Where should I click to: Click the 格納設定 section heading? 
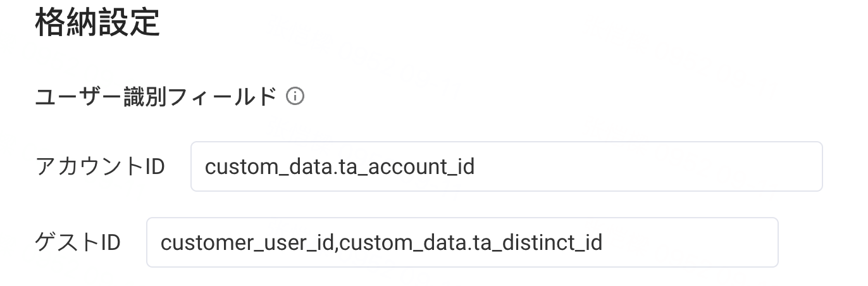pos(97,23)
